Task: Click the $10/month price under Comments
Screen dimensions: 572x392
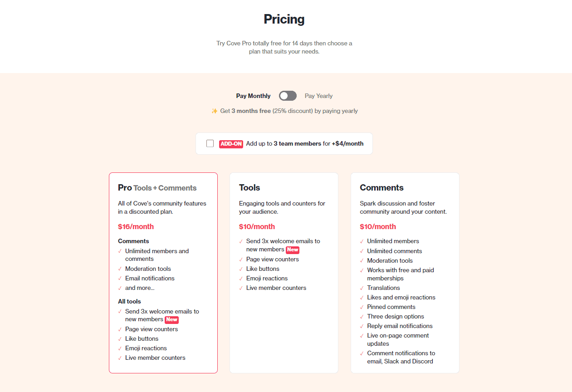Action: (377, 226)
